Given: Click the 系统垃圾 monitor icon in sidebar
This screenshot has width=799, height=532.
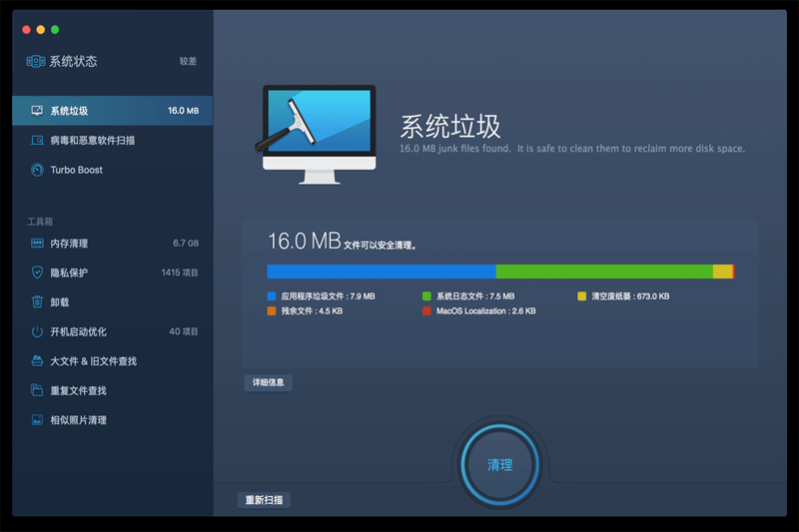Looking at the screenshot, I should tap(37, 111).
